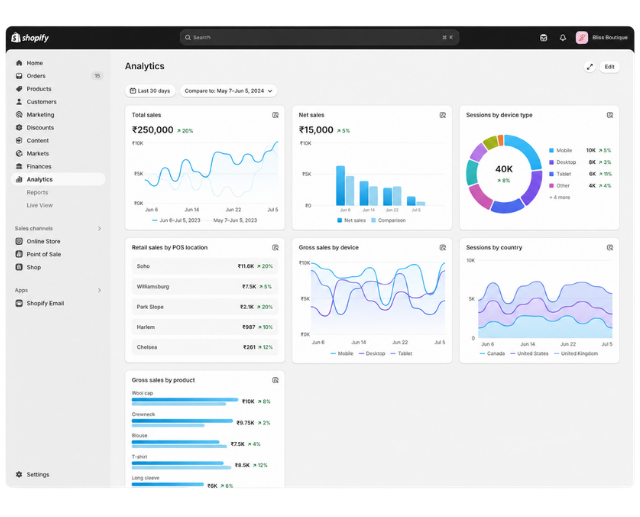Viewport: 640px width, 517px height.
Task: Click the Marketing target icon
Action: click(19, 115)
